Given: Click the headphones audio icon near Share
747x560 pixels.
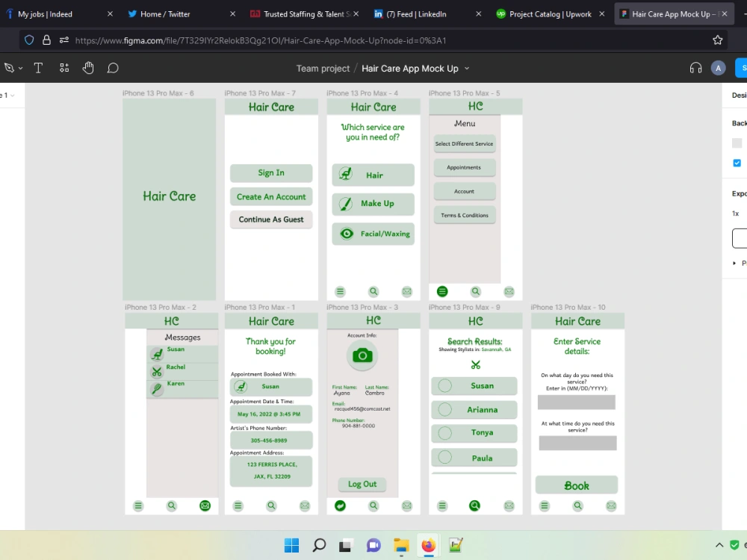Looking at the screenshot, I should tap(695, 67).
